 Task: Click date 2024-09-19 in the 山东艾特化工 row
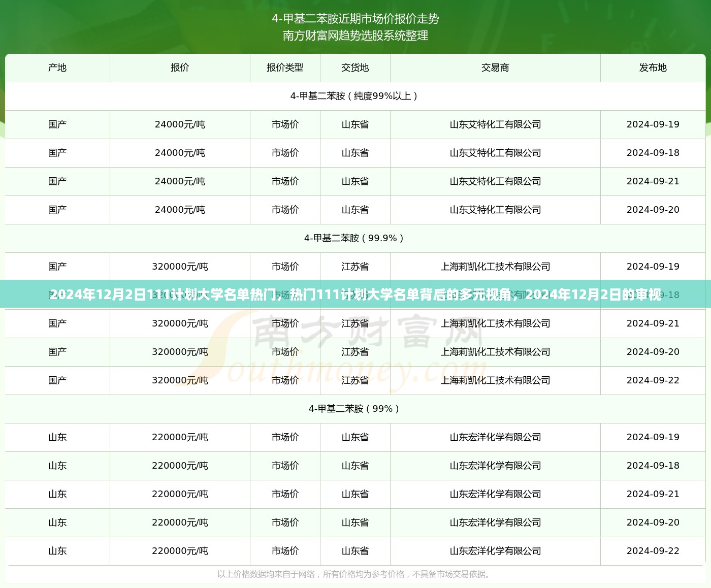(653, 124)
